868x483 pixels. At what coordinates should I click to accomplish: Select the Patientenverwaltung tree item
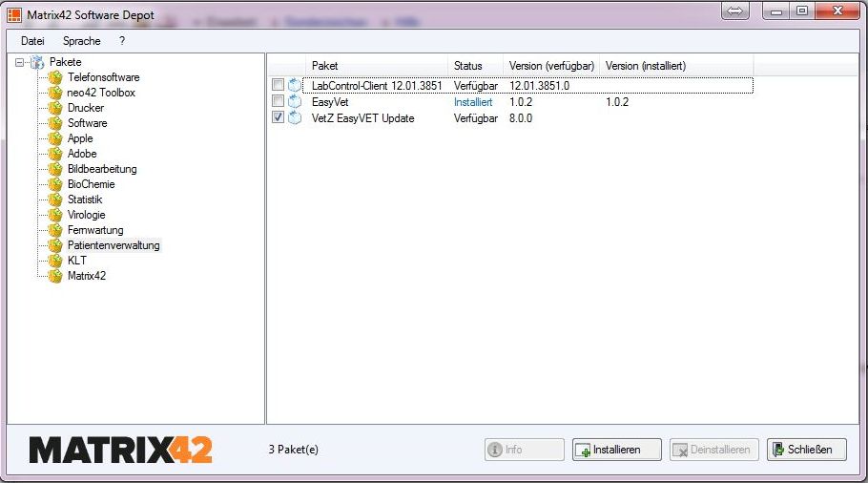click(114, 245)
